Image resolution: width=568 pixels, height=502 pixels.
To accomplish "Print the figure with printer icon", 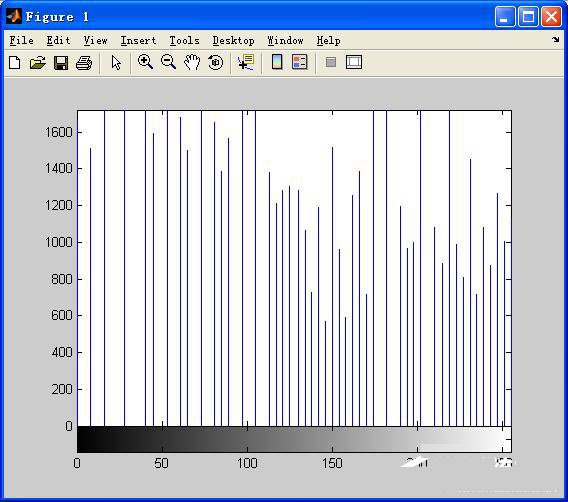I will (x=84, y=63).
